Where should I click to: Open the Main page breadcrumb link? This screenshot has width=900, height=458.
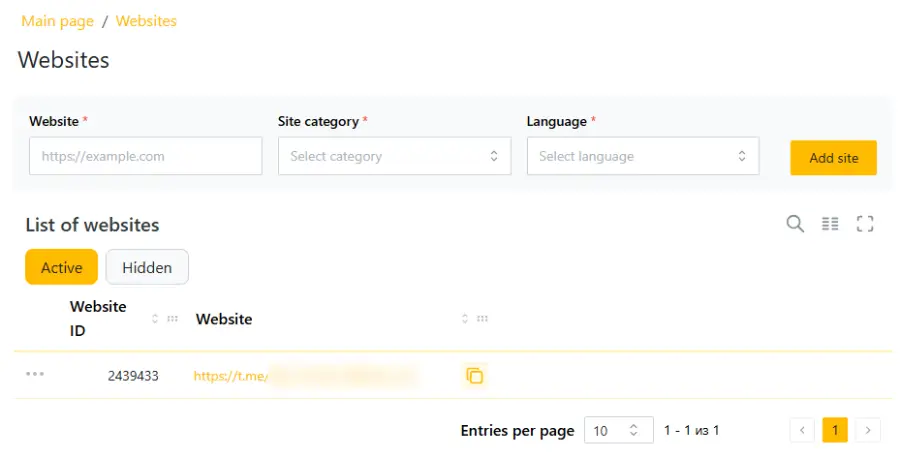pos(57,21)
